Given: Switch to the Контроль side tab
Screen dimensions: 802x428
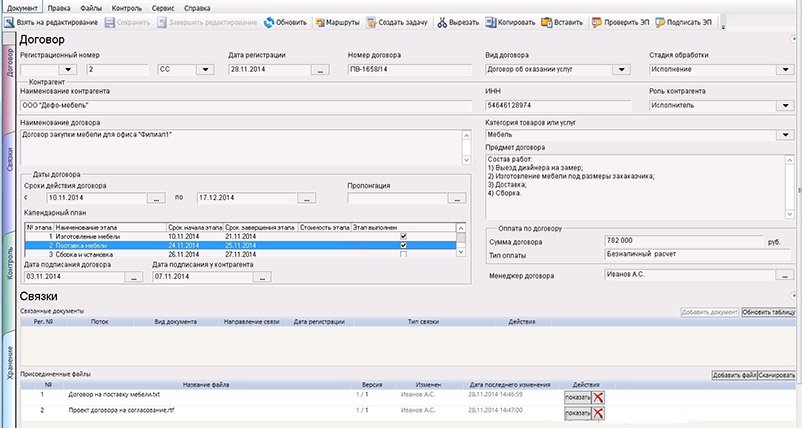Looking at the screenshot, I should 10,263.
